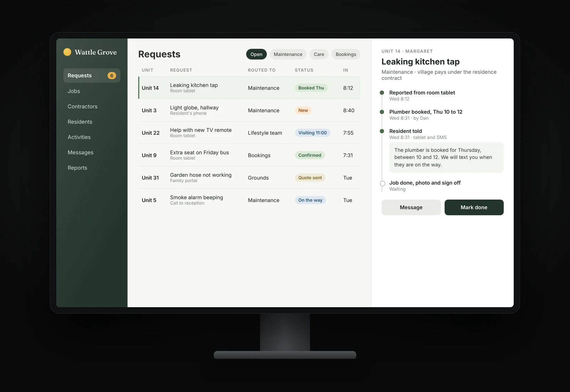Screen dimensions: 570x392
Task: Click the hollow Job done timeline marker
Action: [x=383, y=184]
